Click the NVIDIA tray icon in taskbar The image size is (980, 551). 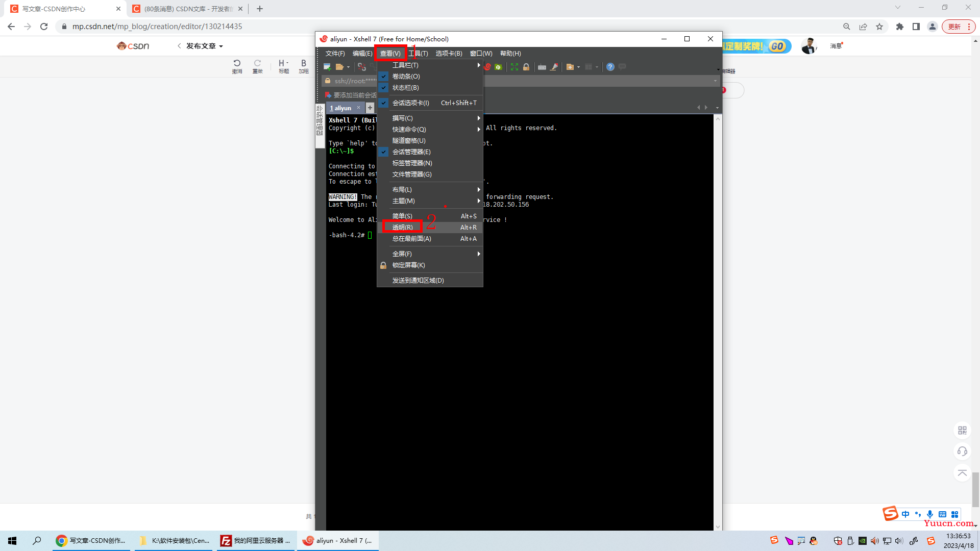tap(863, 541)
